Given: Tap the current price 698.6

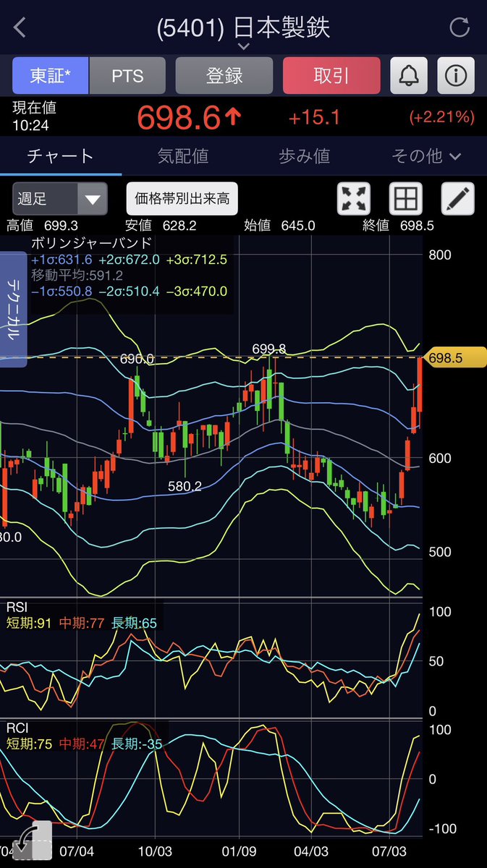Looking at the screenshot, I should [x=188, y=117].
